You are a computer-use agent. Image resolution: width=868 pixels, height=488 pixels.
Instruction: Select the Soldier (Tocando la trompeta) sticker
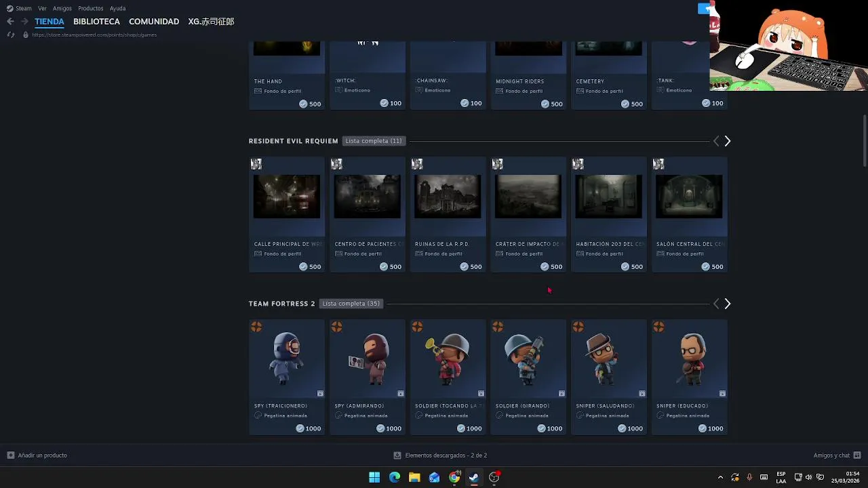coord(448,359)
